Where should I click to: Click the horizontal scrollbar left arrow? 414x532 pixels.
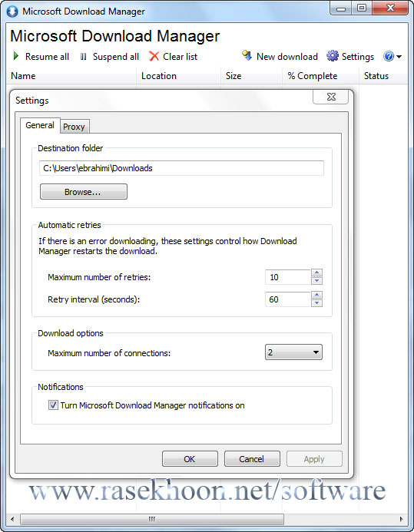click(x=12, y=519)
